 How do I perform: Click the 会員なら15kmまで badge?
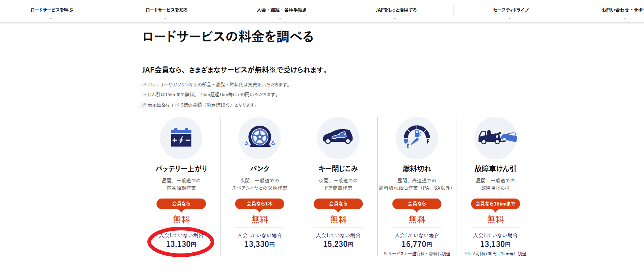(x=496, y=204)
